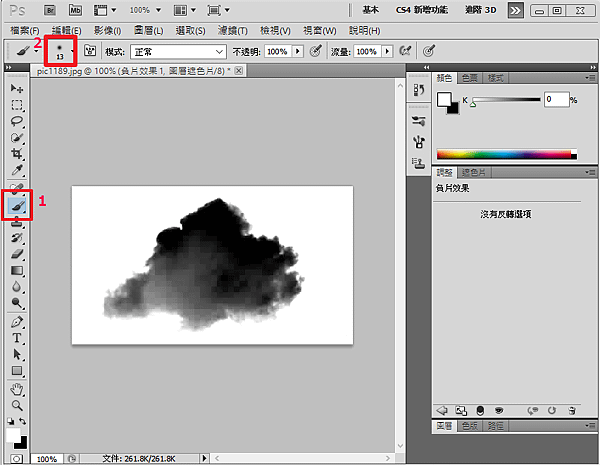600x465 pixels.
Task: Select the Gradient tool
Action: pos(17,271)
